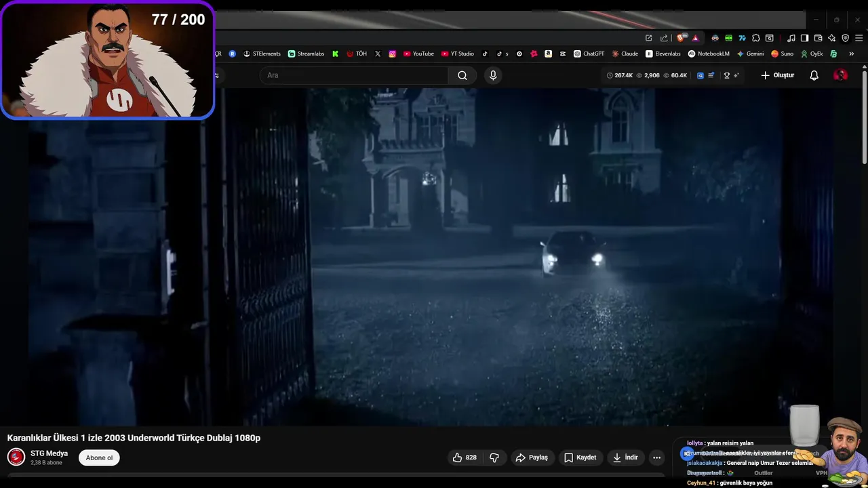Open Gemini bookmark
This screenshot has height=488, width=868.
tap(750, 54)
